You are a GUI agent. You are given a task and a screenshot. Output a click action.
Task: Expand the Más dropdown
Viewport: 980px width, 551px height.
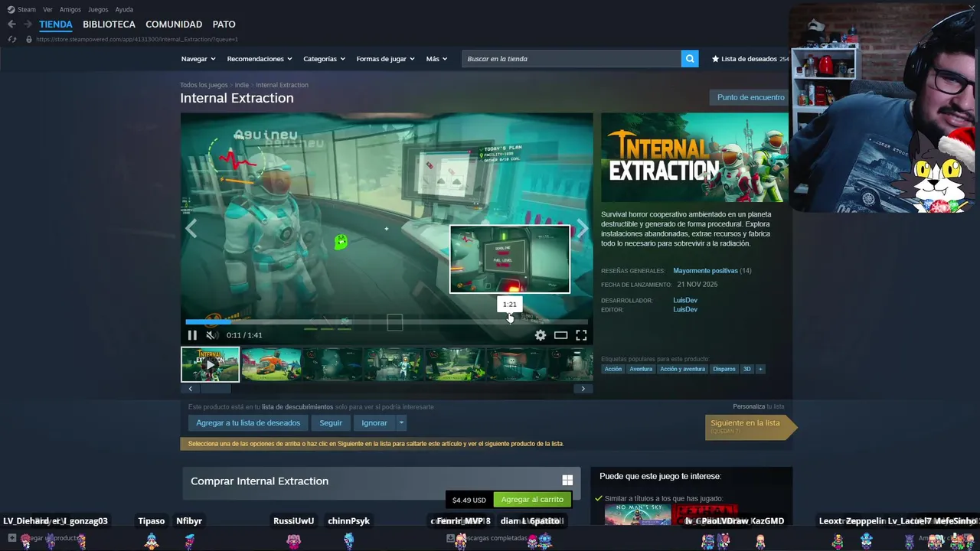[x=437, y=59]
